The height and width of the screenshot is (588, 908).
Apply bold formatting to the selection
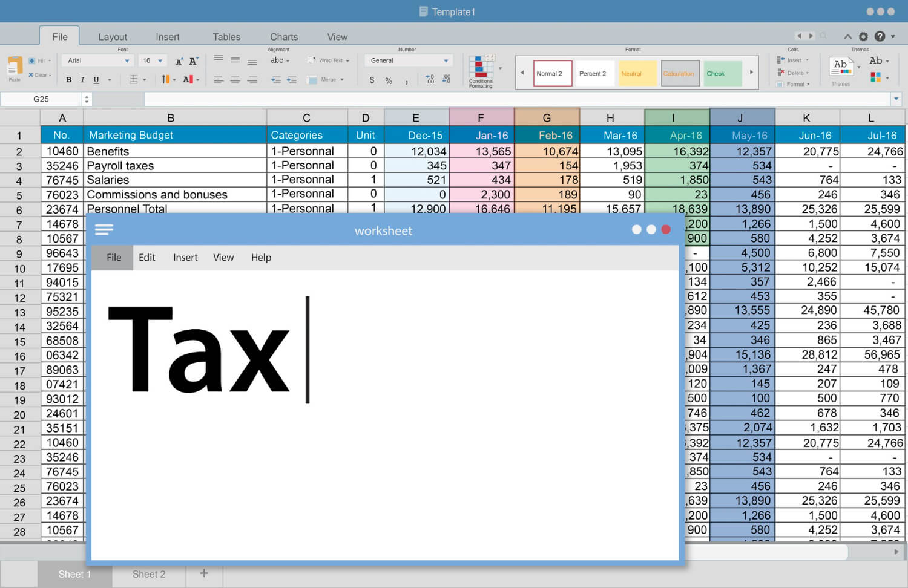pyautogui.click(x=68, y=79)
